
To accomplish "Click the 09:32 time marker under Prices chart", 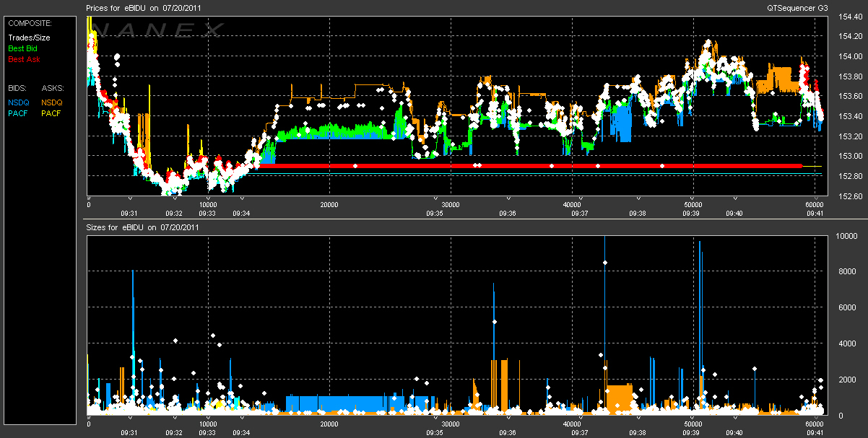I will point(174,213).
